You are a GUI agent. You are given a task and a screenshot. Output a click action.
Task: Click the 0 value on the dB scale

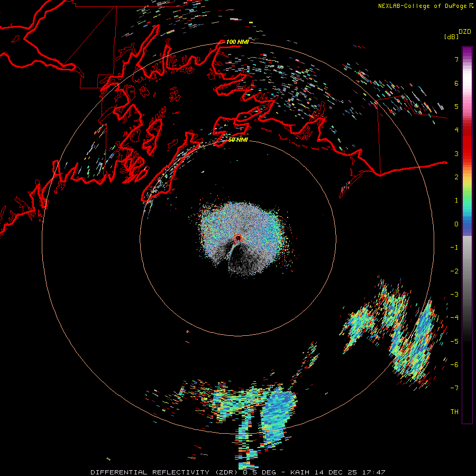pyautogui.click(x=456, y=224)
